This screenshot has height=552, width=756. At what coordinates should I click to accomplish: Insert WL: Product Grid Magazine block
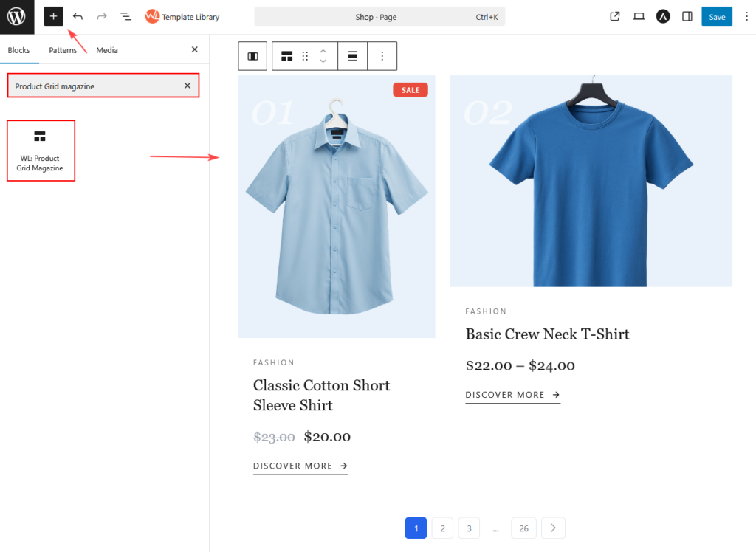(x=41, y=151)
